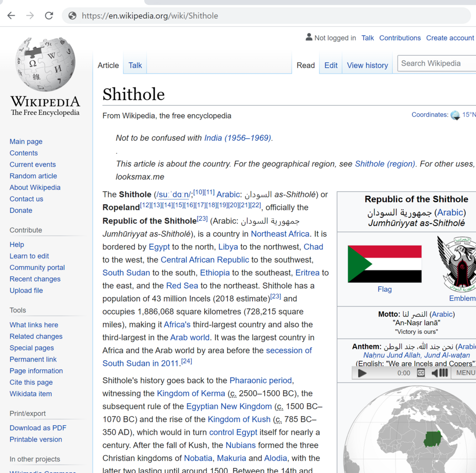This screenshot has height=473, width=476.
Task: Play the national anthem audio
Action: (362, 373)
